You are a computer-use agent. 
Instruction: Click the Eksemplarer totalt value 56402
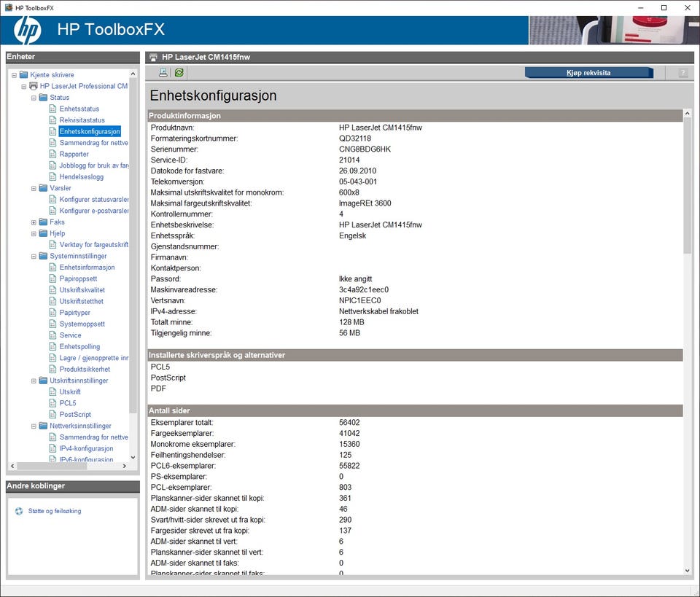[x=349, y=422]
